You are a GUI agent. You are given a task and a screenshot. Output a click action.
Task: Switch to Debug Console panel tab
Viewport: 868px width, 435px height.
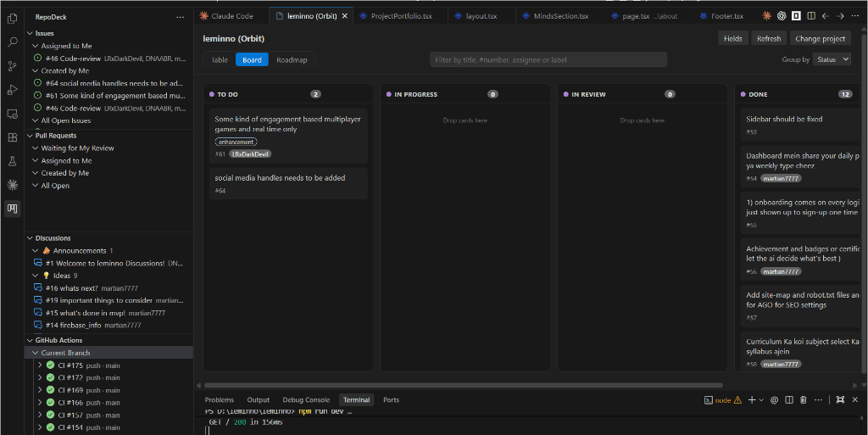tap(306, 400)
